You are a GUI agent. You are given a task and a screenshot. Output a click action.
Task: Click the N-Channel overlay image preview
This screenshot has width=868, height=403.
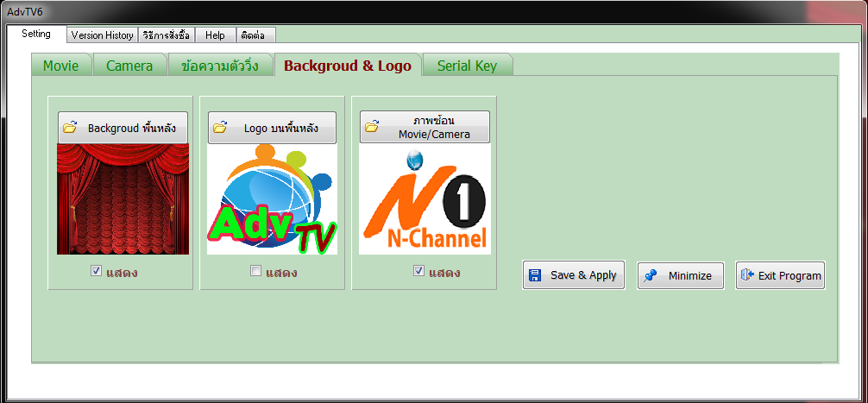pos(425,198)
